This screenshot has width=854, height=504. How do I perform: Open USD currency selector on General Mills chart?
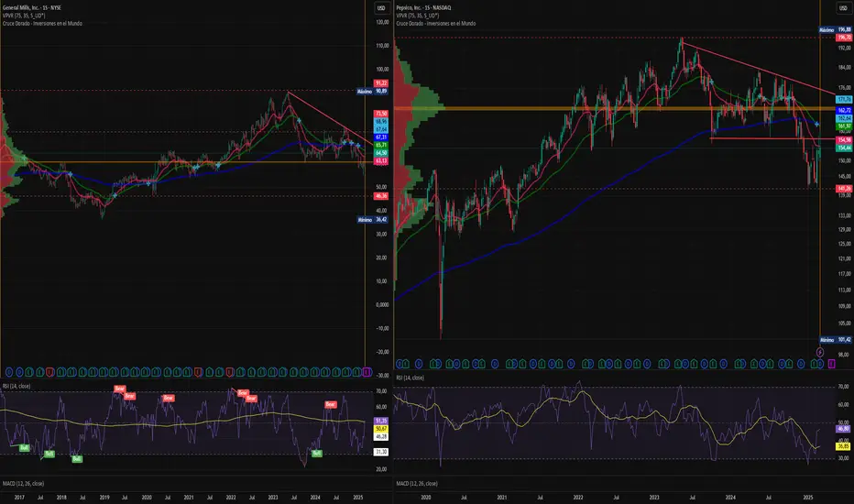click(x=380, y=7)
